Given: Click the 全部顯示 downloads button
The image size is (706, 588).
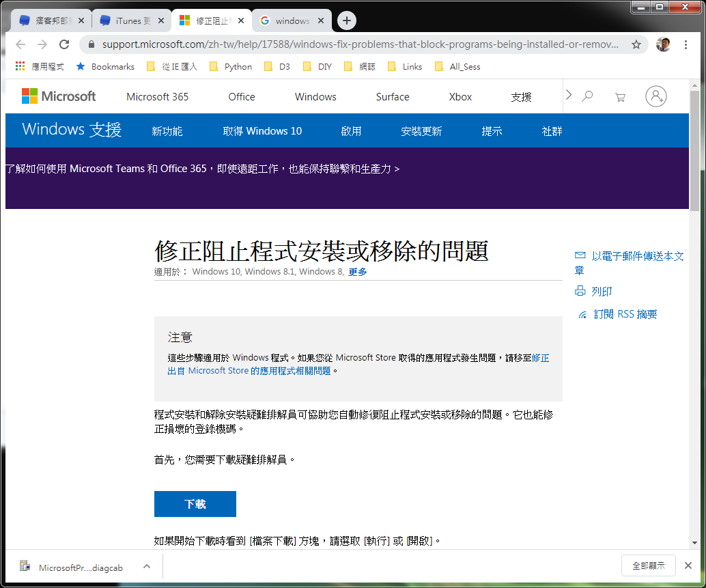Looking at the screenshot, I should coord(648,565).
